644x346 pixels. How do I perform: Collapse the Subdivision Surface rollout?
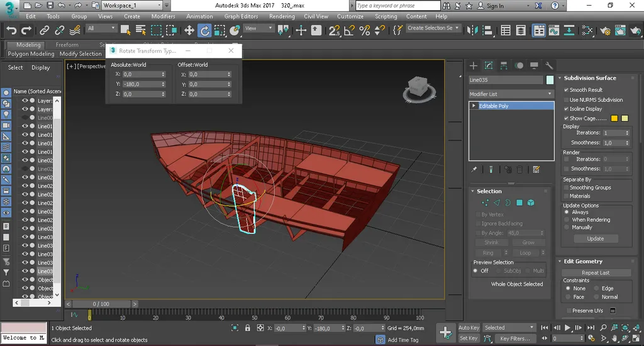[589, 78]
